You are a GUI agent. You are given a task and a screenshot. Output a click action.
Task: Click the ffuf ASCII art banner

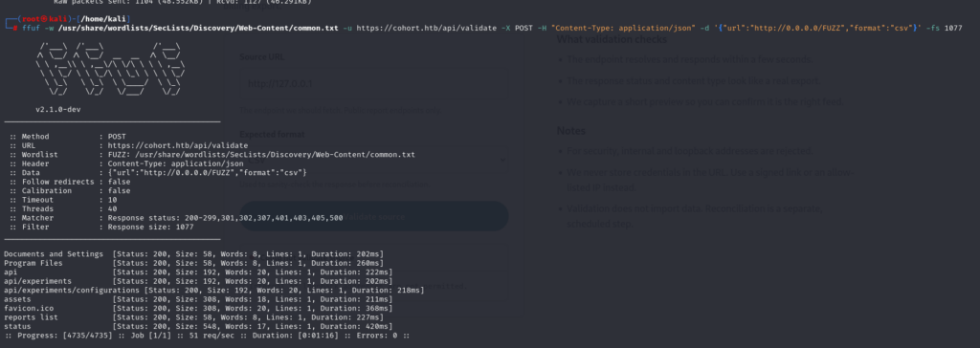[110, 70]
